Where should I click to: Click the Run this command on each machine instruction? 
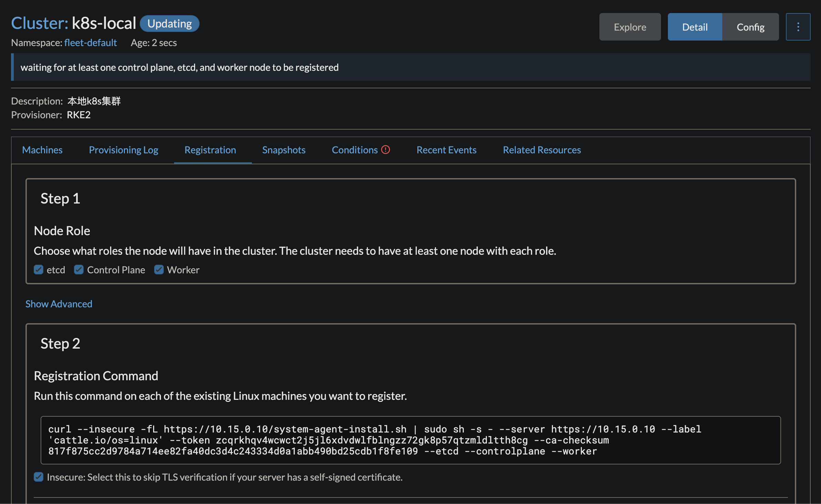click(x=220, y=396)
